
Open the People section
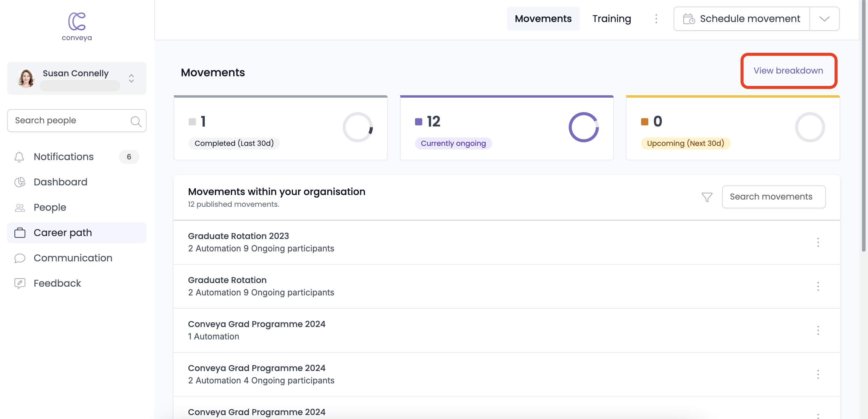coord(77,207)
